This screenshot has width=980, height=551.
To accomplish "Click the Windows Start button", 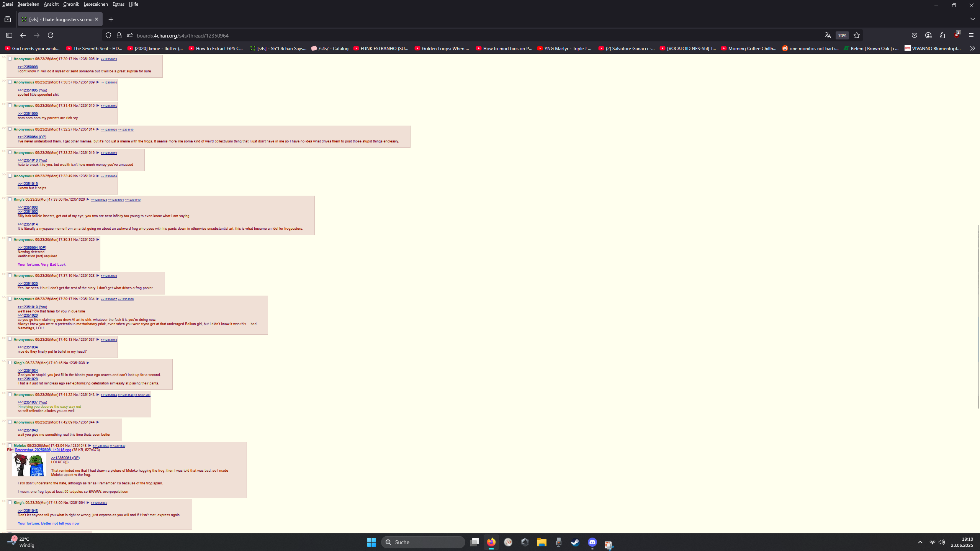I will pyautogui.click(x=371, y=542).
